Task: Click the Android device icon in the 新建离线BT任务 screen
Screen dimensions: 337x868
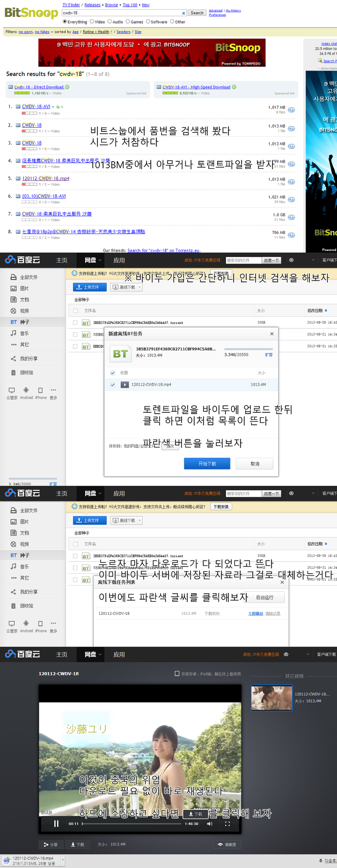Action: (x=26, y=390)
